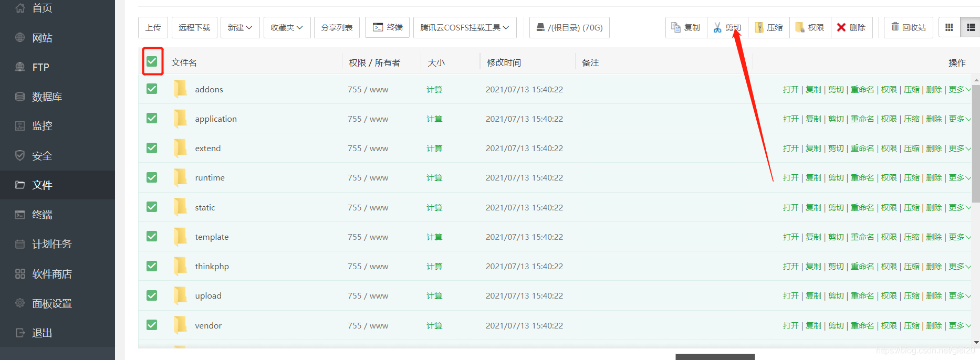
Task: Expand 更多 options for addons row
Action: [960, 90]
